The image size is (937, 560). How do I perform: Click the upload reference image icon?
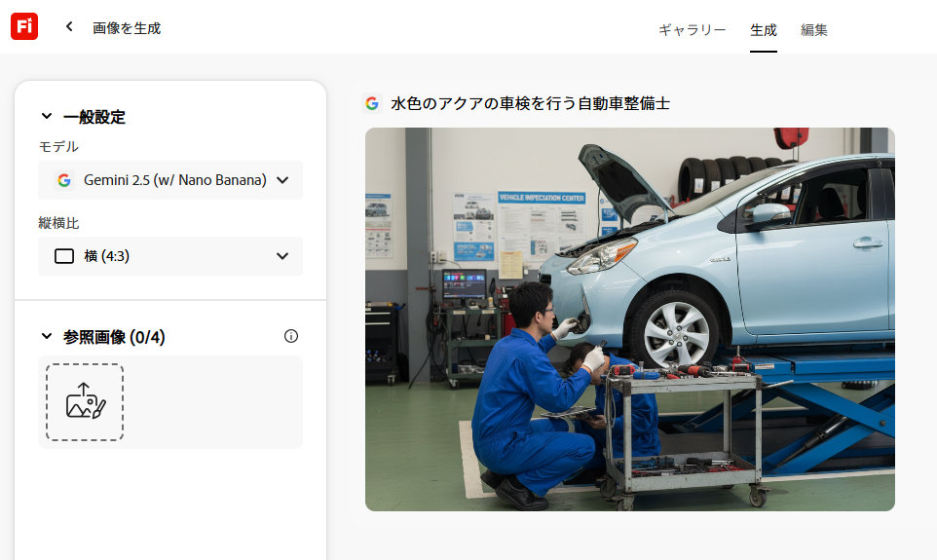[85, 401]
